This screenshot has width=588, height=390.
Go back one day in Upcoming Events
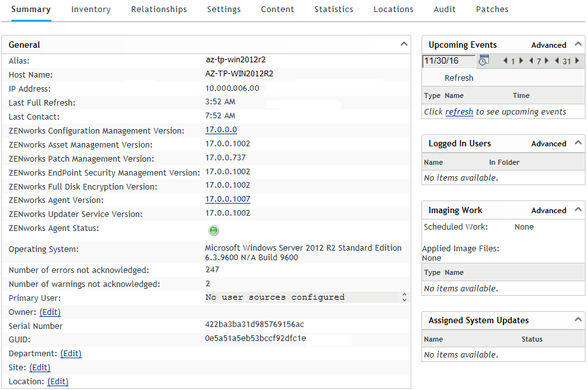[x=505, y=62]
